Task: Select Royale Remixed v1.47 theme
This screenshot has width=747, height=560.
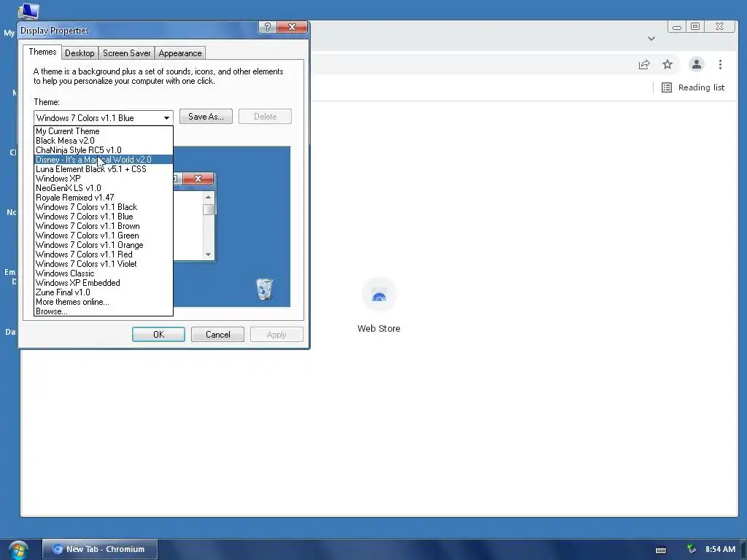Action: click(104, 198)
